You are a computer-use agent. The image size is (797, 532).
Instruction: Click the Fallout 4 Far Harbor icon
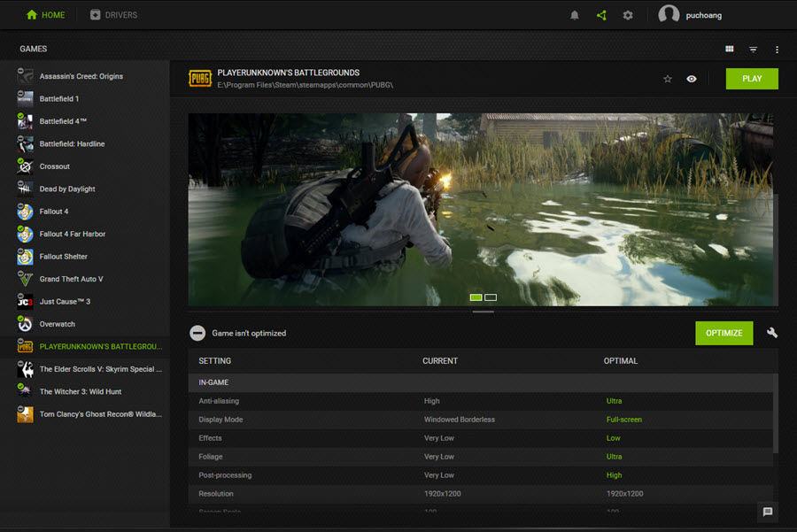[x=25, y=234]
